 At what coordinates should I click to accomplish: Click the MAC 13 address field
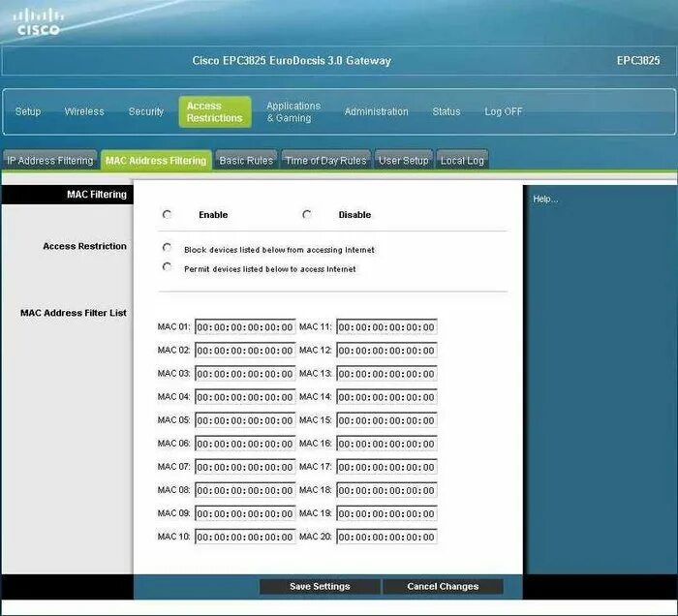click(x=386, y=374)
